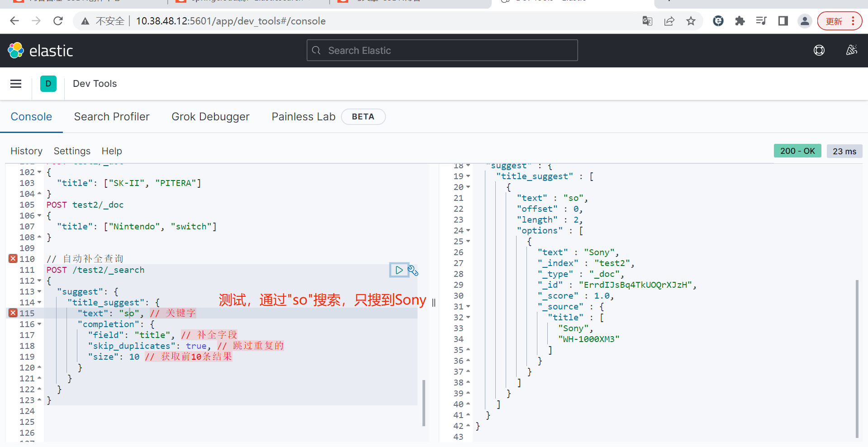Click the green D space avatar
Image resolution: width=868 pixels, height=447 pixels.
point(48,84)
